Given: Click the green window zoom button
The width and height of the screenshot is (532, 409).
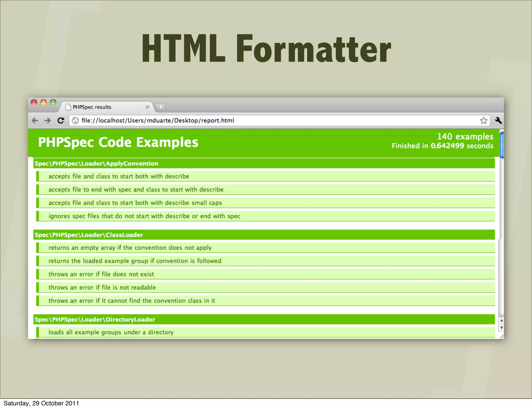Looking at the screenshot, I should point(53,103).
